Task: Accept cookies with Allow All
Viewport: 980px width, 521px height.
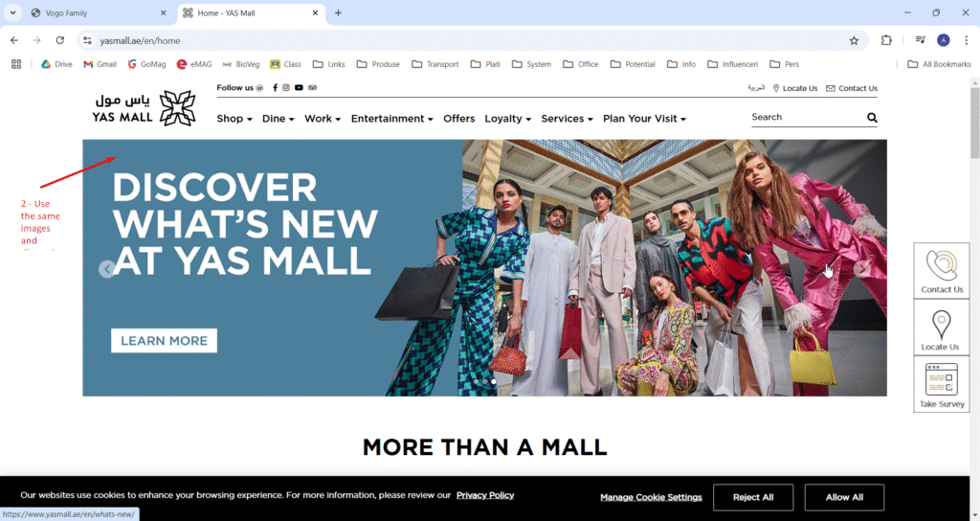Action: click(844, 497)
